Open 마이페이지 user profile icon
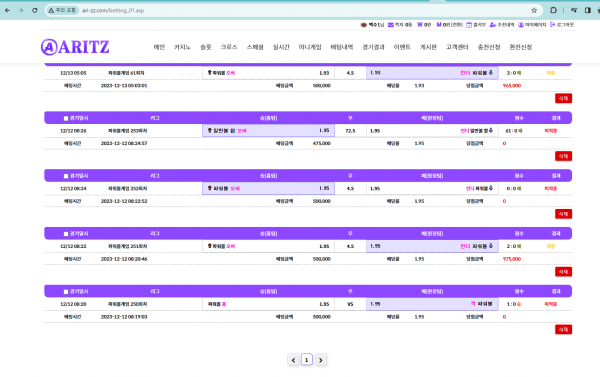Screen dimensions: 600x377 pos(521,24)
